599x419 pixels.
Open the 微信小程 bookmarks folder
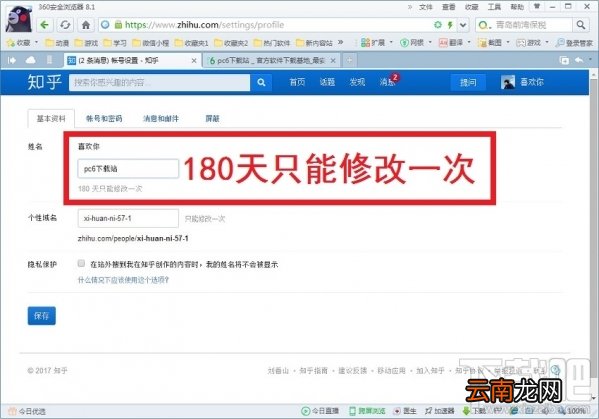tap(151, 43)
